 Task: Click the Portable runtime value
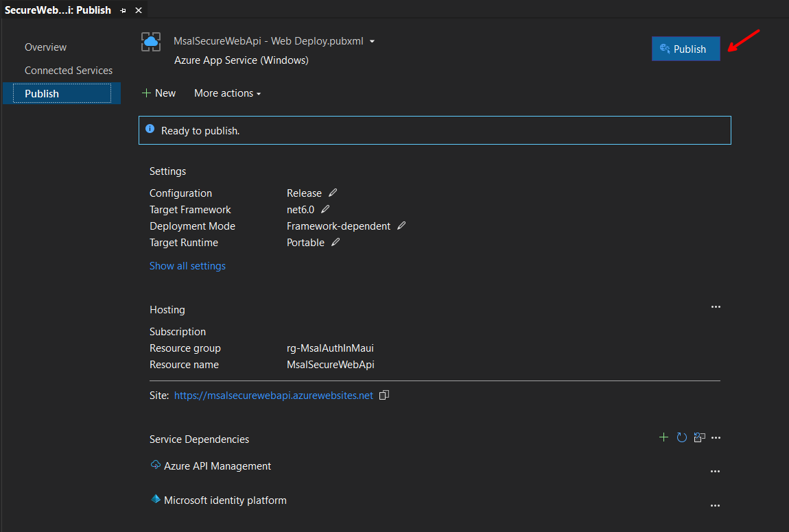[x=305, y=243]
